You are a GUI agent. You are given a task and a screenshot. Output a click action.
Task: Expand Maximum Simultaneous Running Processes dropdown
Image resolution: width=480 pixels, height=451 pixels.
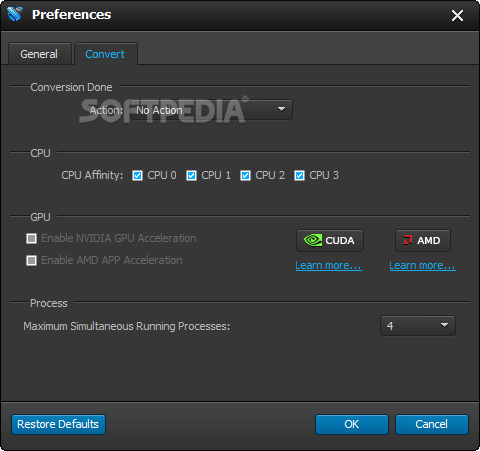click(418, 326)
